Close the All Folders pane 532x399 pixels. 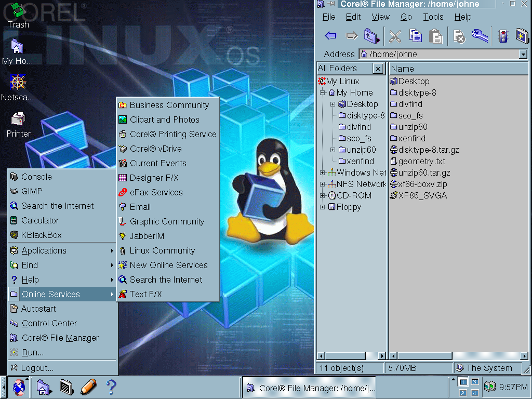[x=378, y=69]
